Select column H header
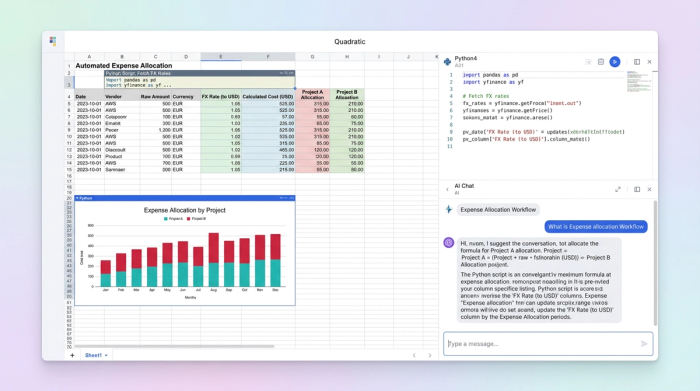Screen dimensions: 700x391 (x=347, y=57)
